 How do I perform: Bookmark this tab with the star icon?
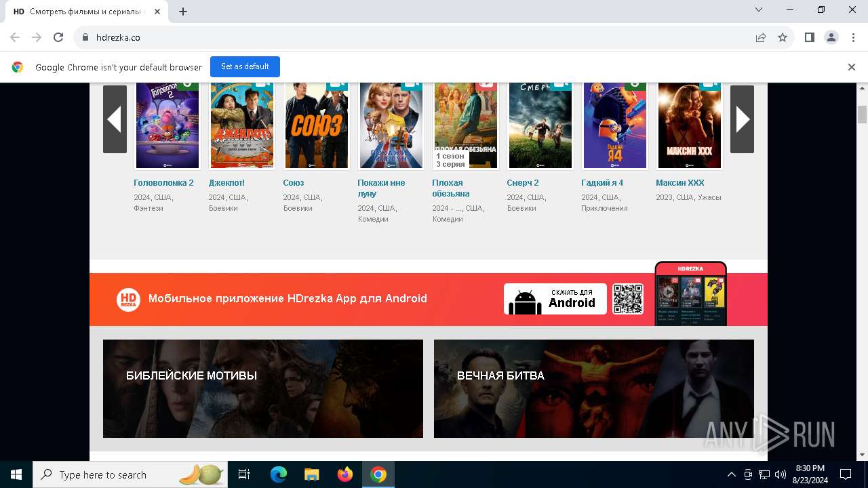[783, 37]
